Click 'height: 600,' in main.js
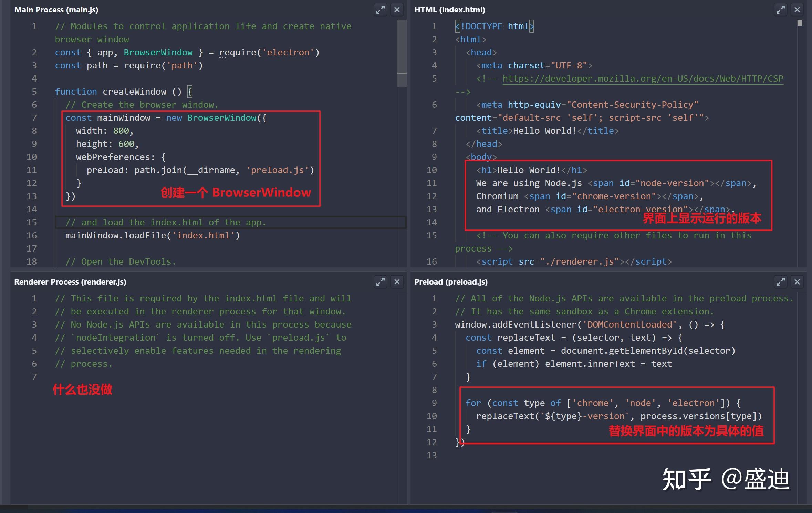 (x=107, y=144)
